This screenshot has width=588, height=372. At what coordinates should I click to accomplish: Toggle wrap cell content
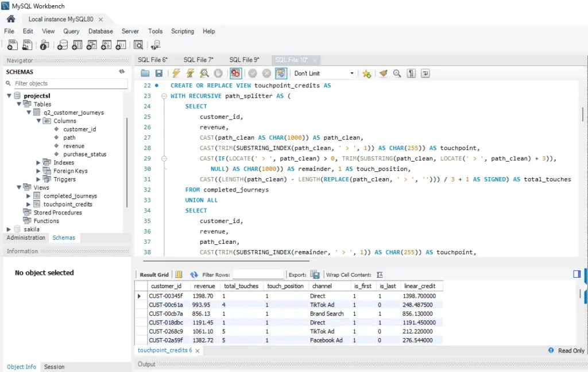[x=380, y=275]
